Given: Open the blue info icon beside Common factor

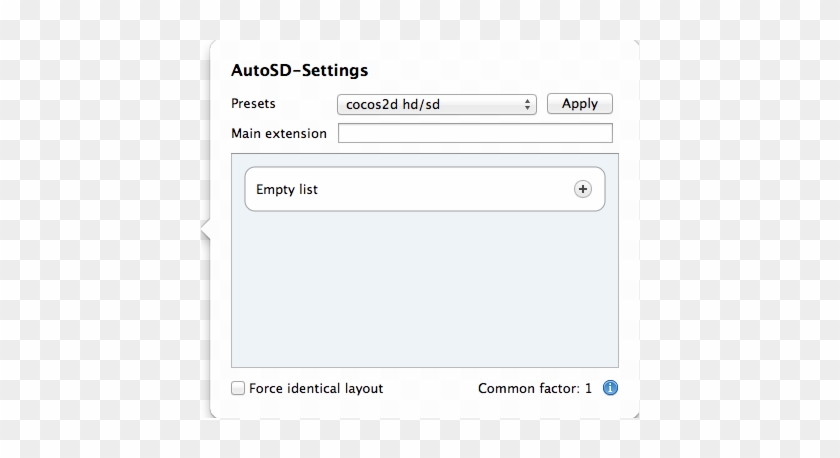Looking at the screenshot, I should coord(610,388).
